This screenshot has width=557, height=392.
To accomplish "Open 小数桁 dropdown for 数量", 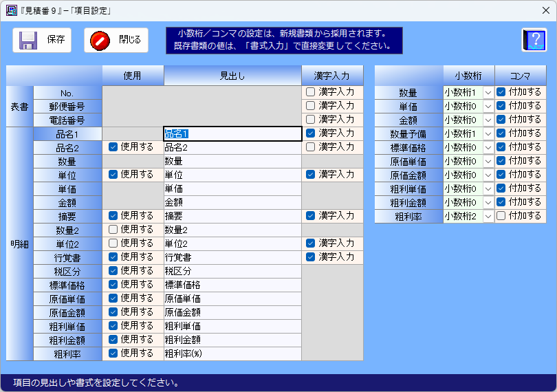I will coord(488,92).
